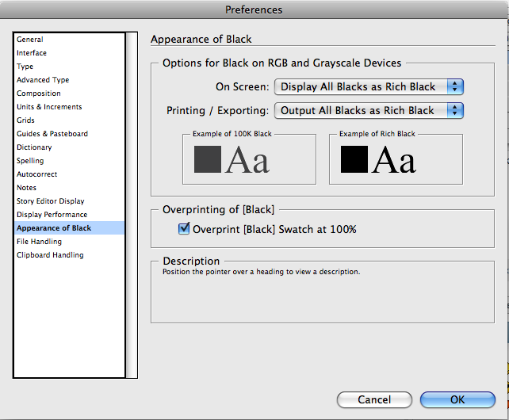Click the Aa sample in 100K Black example
Viewport: 509px width, 420px height.
(x=247, y=160)
